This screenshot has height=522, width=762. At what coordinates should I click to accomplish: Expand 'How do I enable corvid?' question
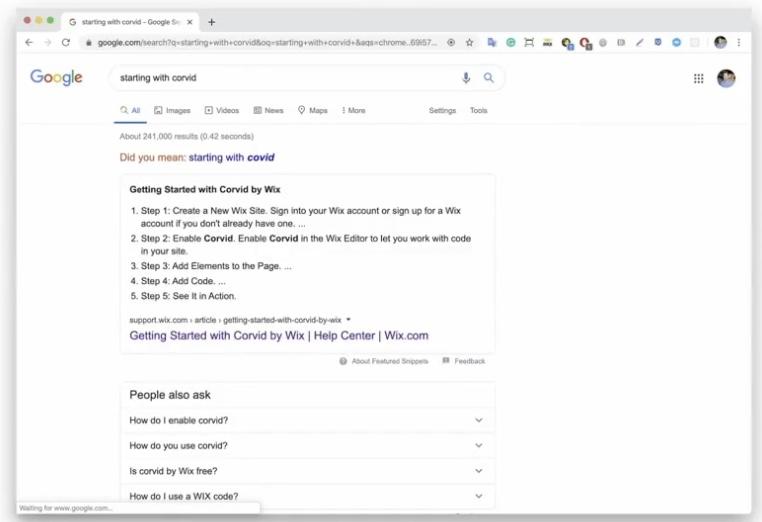point(308,420)
